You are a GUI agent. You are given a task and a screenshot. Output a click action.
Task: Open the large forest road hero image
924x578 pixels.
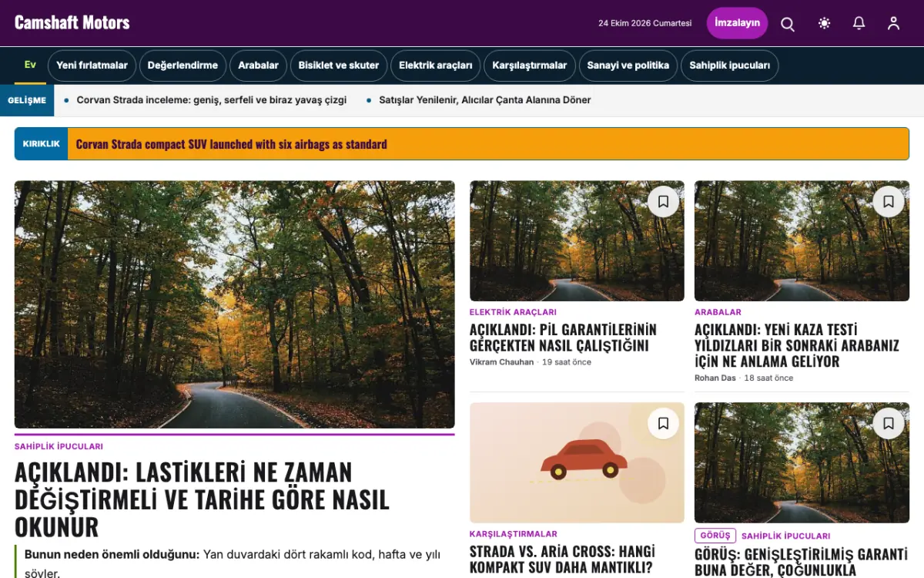pos(234,304)
